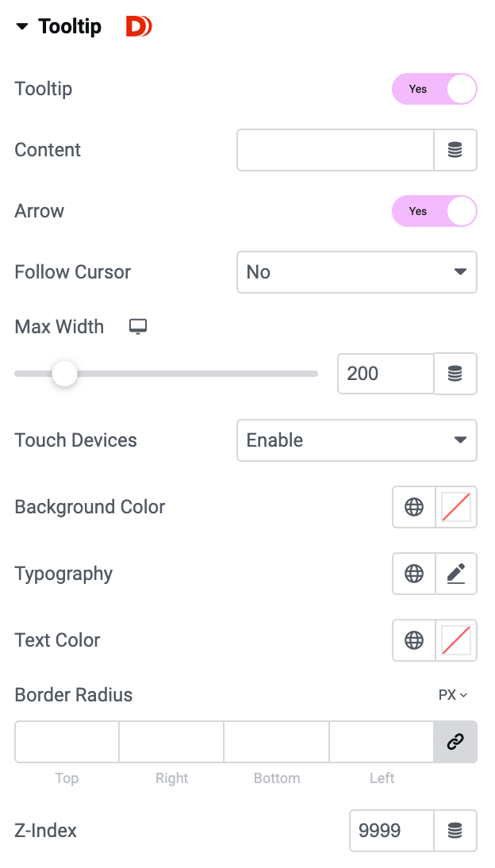Screen dimensions: 495x868
Task: Open global colors for Background Color
Action: click(x=414, y=507)
